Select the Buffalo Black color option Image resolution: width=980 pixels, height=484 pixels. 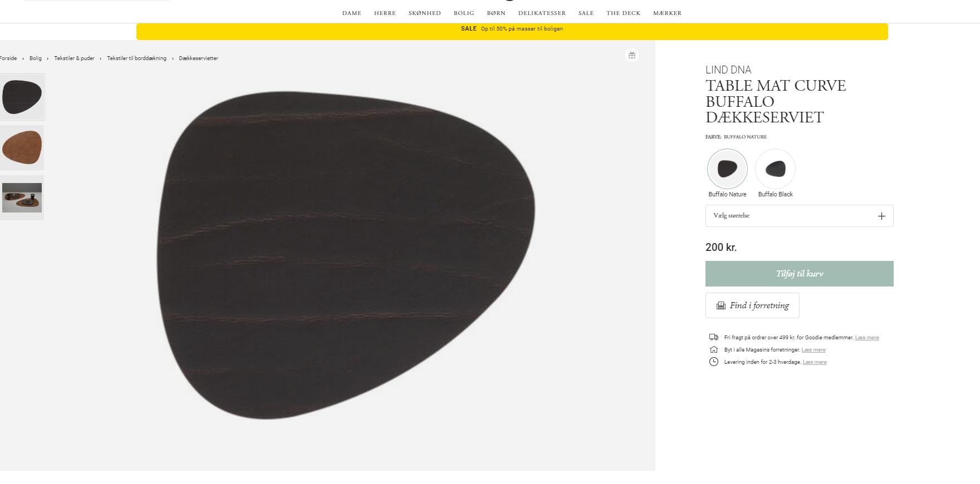[x=775, y=169]
